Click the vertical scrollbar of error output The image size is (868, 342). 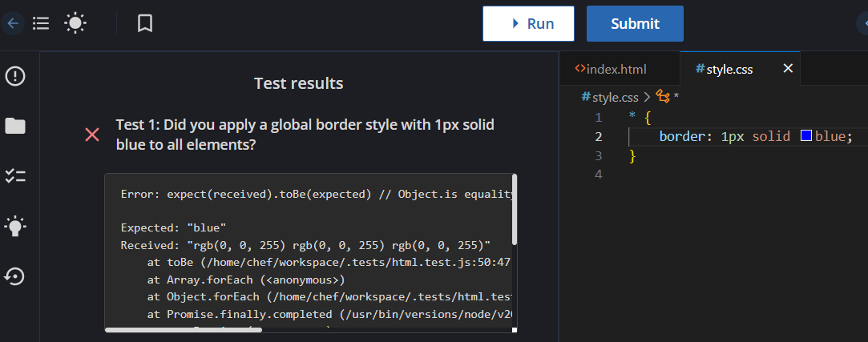515,209
